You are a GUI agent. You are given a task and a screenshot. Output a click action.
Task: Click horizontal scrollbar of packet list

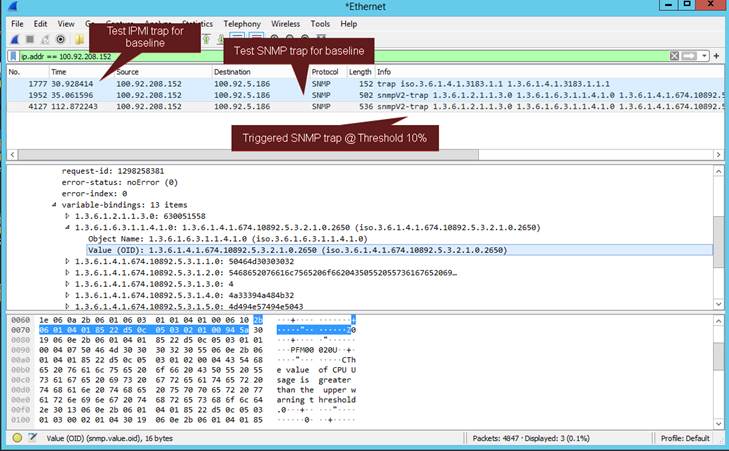click(x=248, y=154)
